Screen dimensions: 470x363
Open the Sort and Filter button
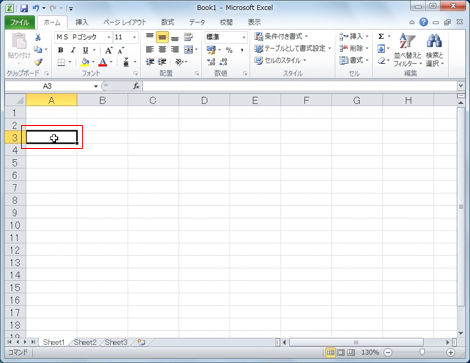click(407, 50)
